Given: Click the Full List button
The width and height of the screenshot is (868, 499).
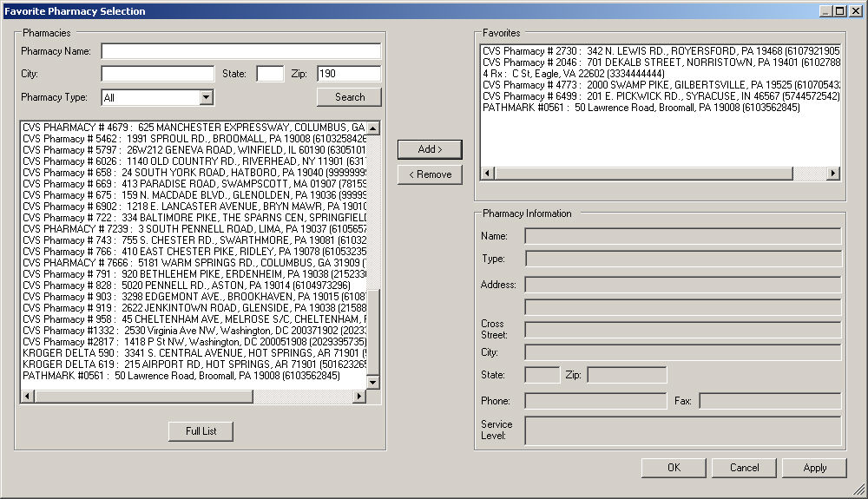Looking at the screenshot, I should (x=201, y=431).
